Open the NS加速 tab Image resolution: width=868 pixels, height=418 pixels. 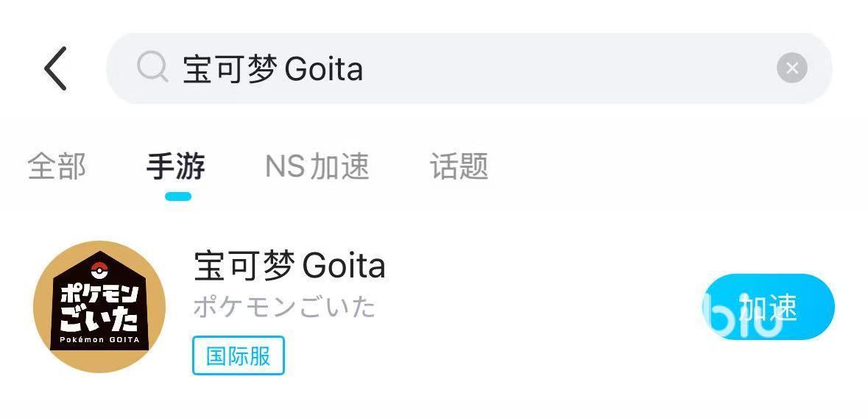[x=317, y=166]
